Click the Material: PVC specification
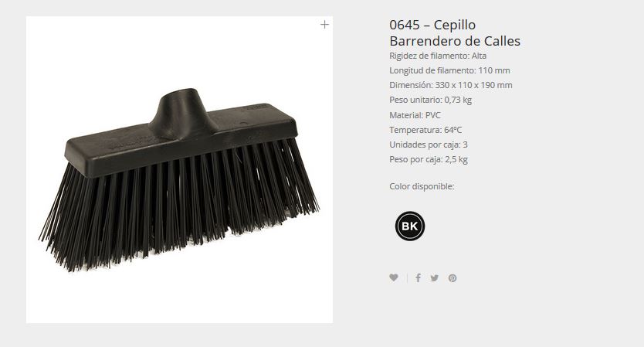 415,115
